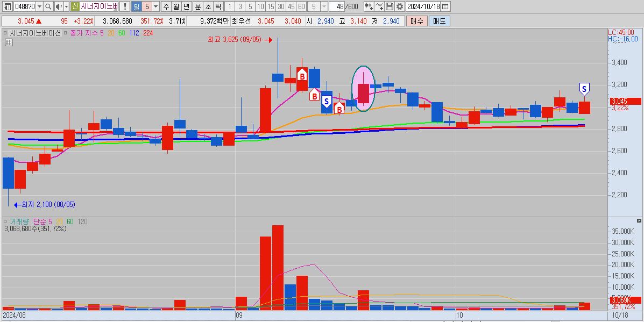This screenshot has height=322, width=644.
Task: Choose the 1 interval button
Action: (x=230, y=6)
